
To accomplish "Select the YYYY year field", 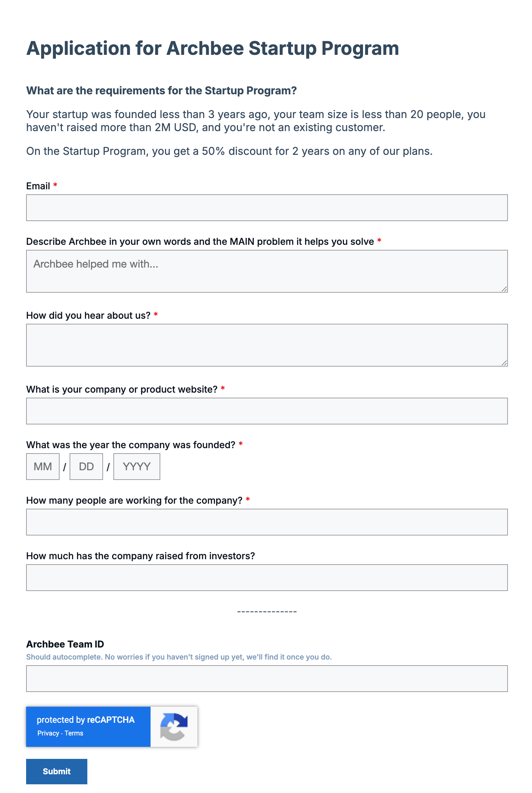I will 137,466.
